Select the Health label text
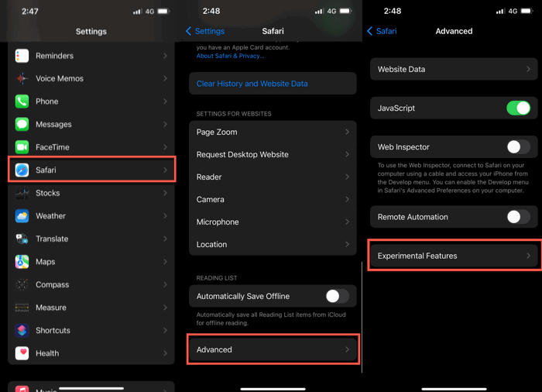542x392 pixels. 47,353
